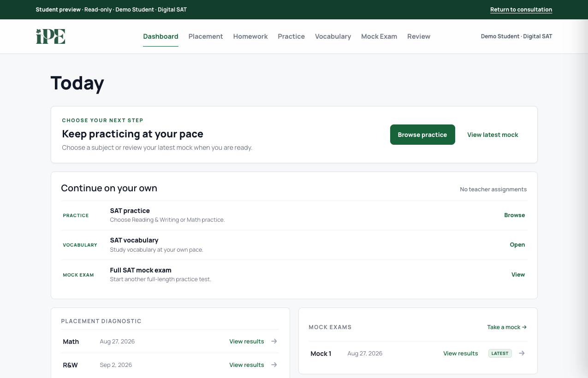Click the R&W row label

(70, 365)
